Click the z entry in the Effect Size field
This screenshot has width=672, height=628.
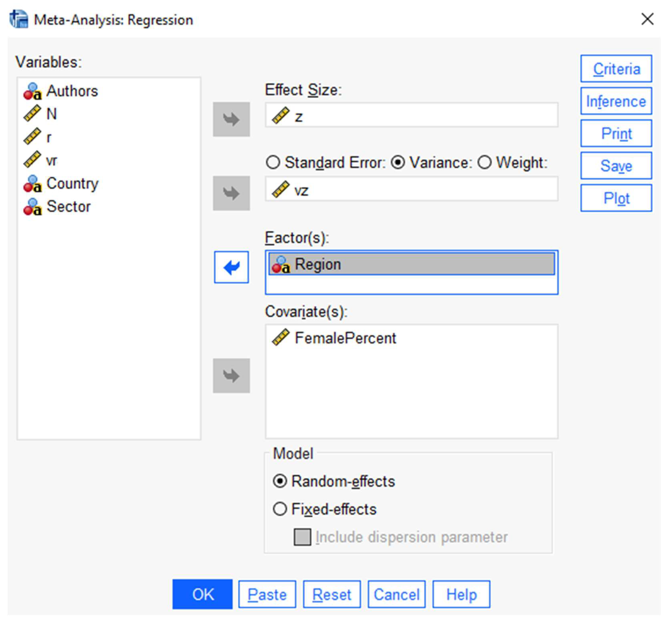[x=298, y=117]
